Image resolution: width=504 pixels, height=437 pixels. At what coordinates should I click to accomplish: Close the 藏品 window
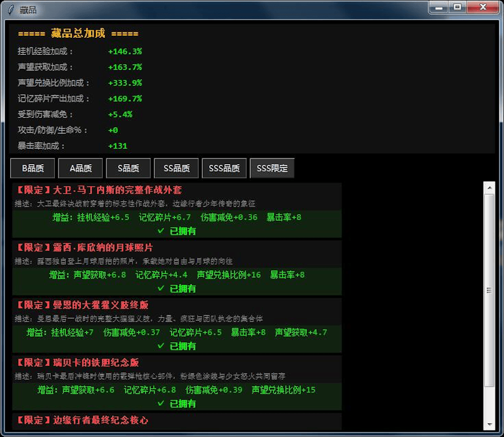tap(483, 8)
